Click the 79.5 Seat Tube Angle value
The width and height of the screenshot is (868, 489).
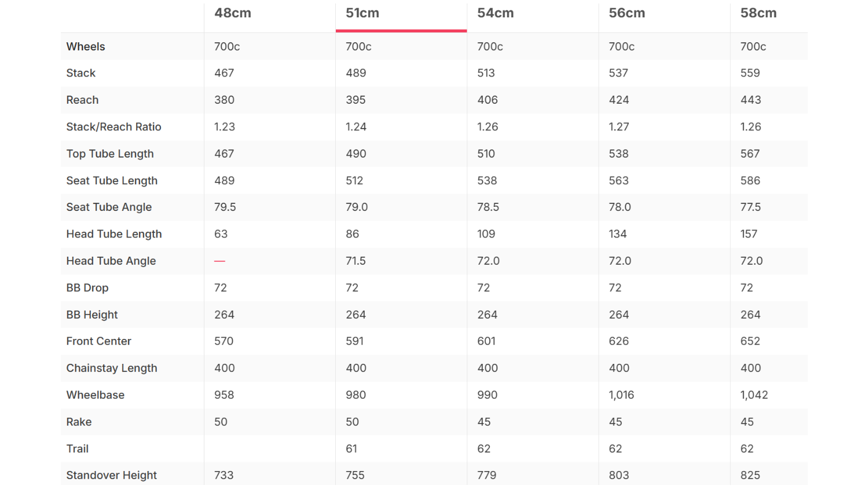(225, 207)
